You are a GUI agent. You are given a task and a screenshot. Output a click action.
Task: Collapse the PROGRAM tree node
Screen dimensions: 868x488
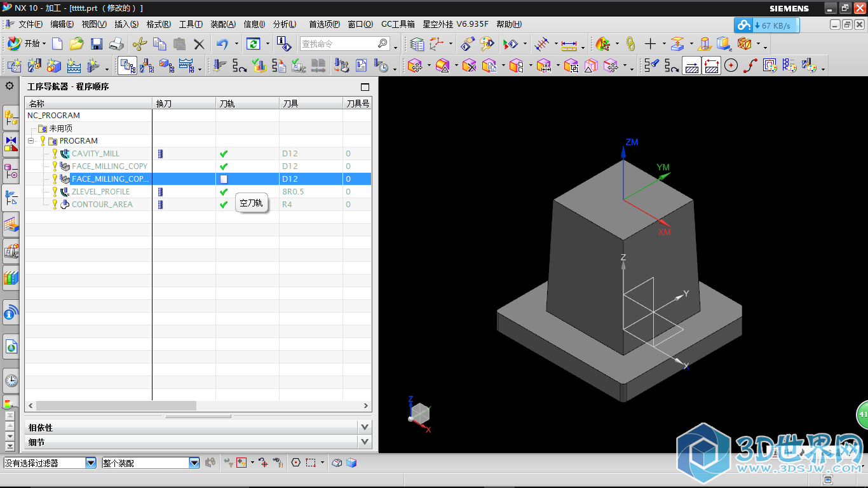click(31, 141)
